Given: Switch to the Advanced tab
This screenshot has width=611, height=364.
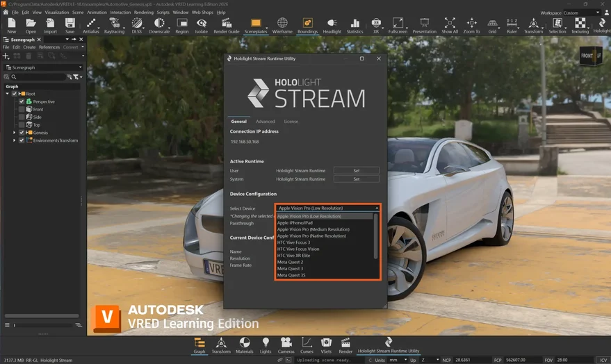Looking at the screenshot, I should tap(266, 122).
